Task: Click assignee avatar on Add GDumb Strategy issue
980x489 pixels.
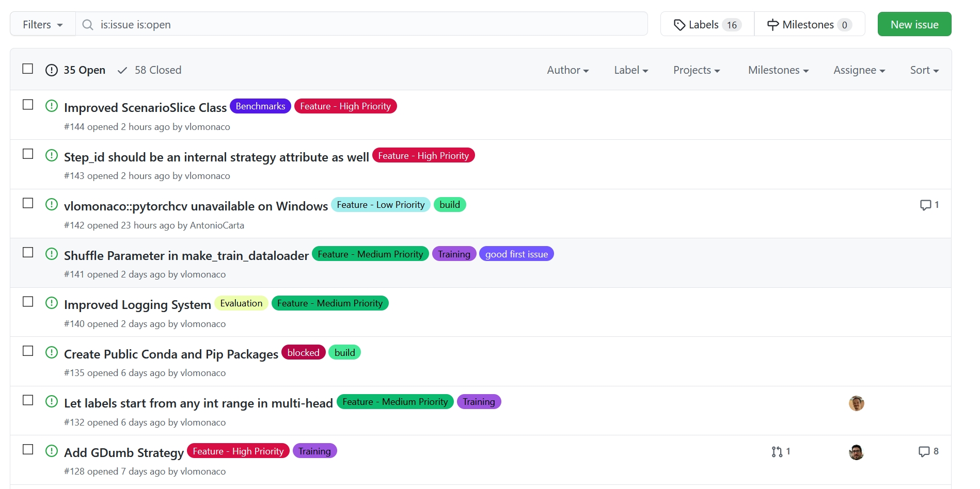Action: pyautogui.click(x=856, y=452)
